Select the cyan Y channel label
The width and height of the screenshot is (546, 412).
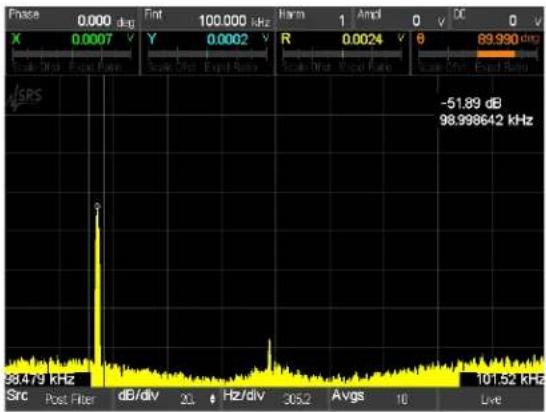pos(151,39)
